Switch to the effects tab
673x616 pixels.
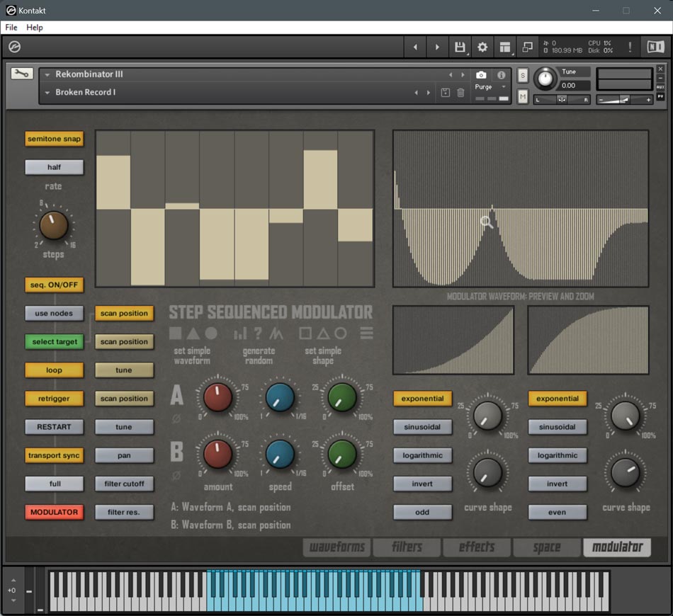(477, 547)
